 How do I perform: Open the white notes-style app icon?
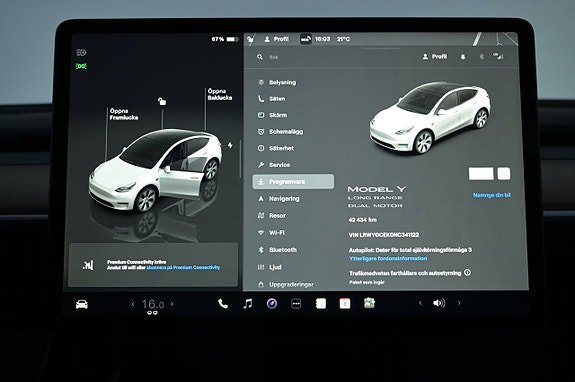click(x=321, y=304)
